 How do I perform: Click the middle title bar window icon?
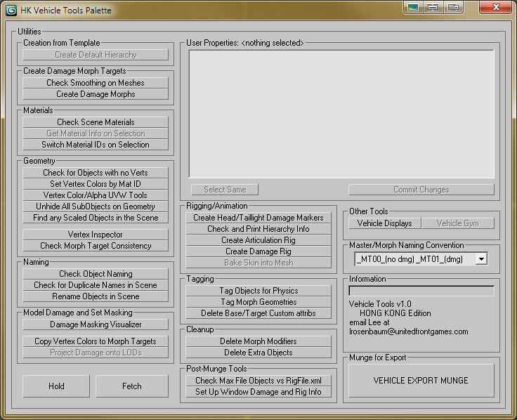tap(433, 7)
